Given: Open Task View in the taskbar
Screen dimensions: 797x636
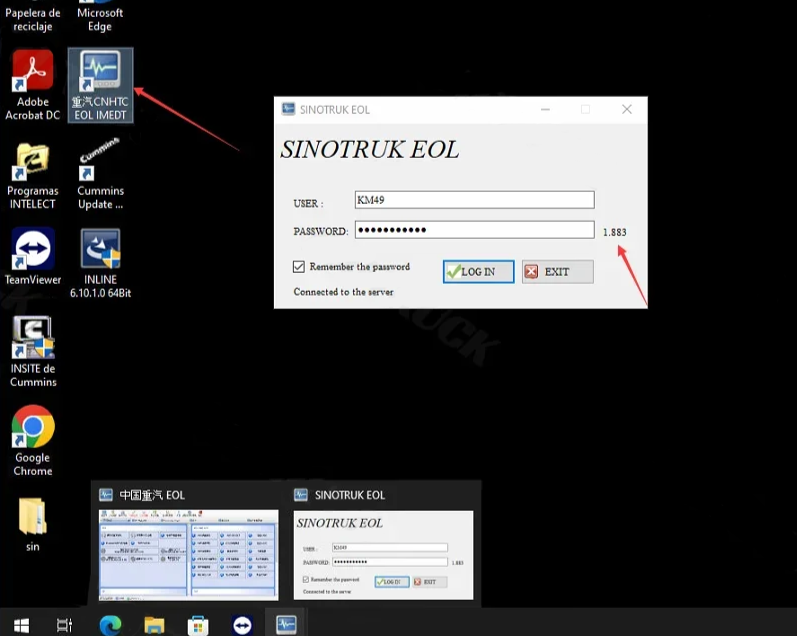Looking at the screenshot, I should click(65, 624).
